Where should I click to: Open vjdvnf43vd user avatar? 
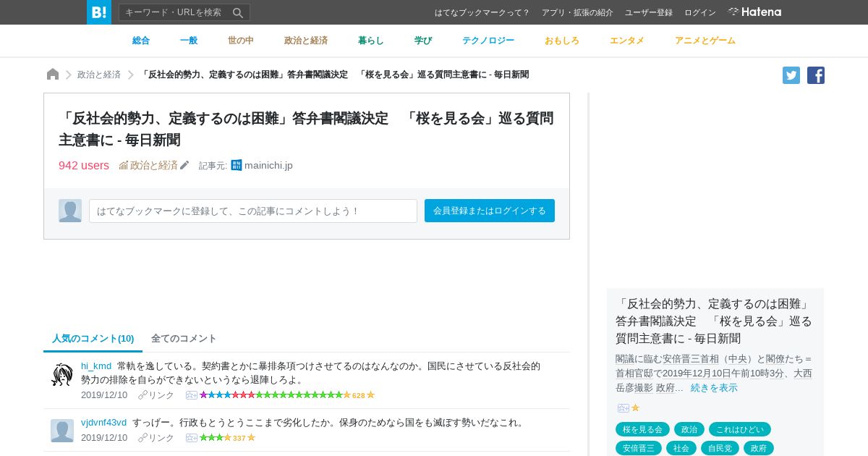pyautogui.click(x=62, y=431)
